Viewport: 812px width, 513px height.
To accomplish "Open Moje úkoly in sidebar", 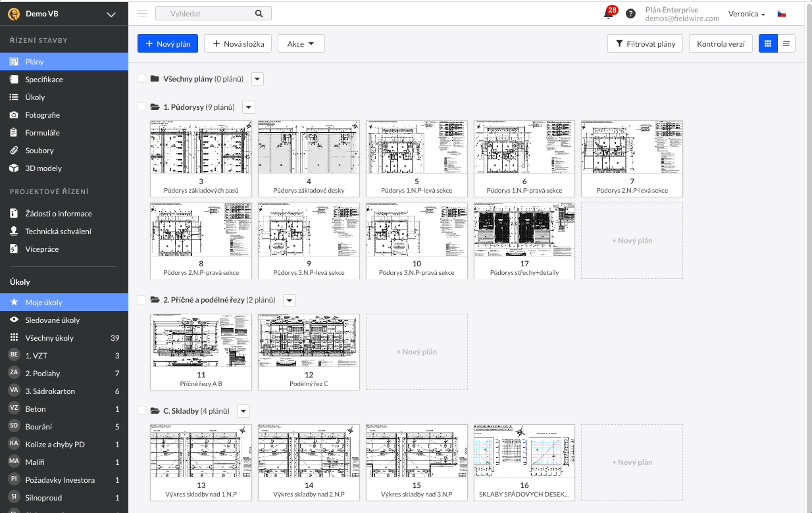I will point(64,303).
